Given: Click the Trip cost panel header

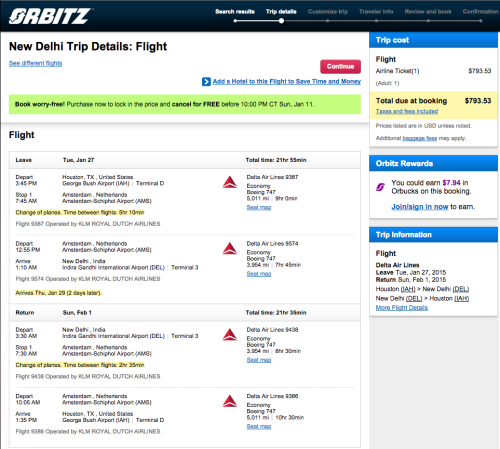Looking at the screenshot, I should [x=433, y=40].
